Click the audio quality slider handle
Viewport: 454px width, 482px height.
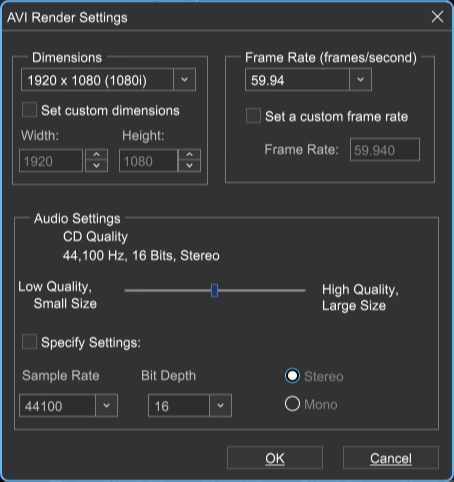[215, 290]
